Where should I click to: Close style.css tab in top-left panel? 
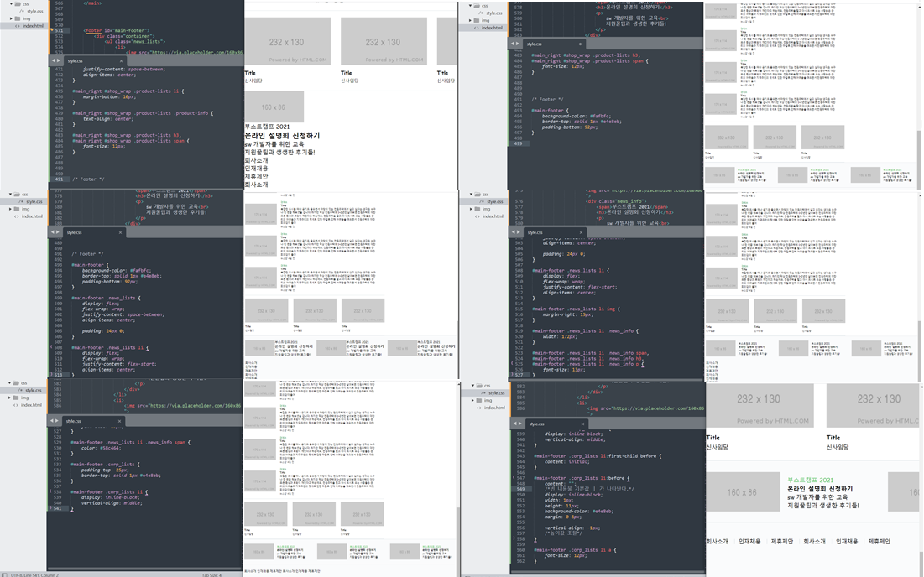point(122,60)
